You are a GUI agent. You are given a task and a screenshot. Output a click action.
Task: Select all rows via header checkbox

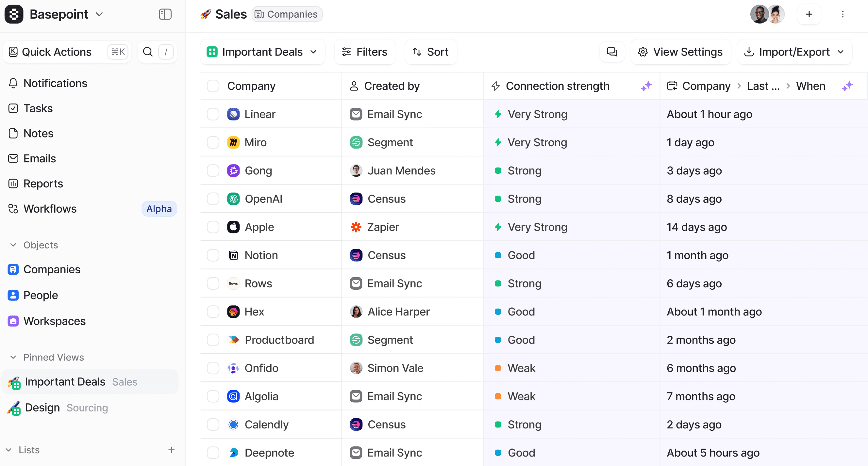point(213,86)
